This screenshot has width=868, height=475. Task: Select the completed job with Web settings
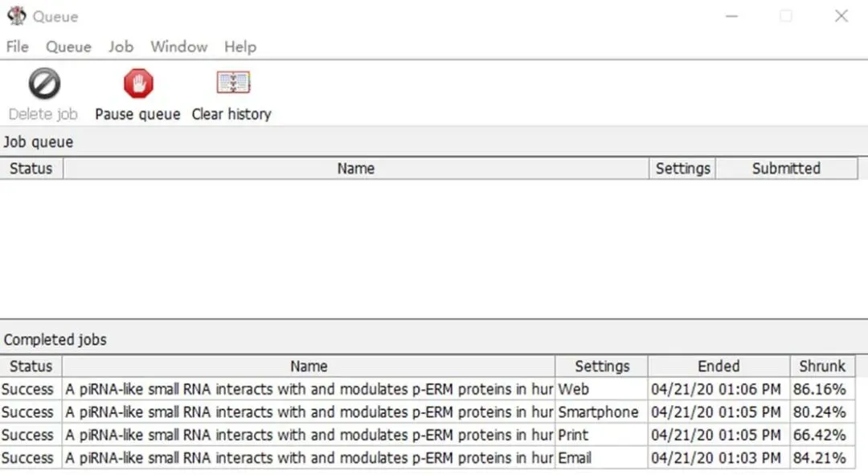coord(309,390)
